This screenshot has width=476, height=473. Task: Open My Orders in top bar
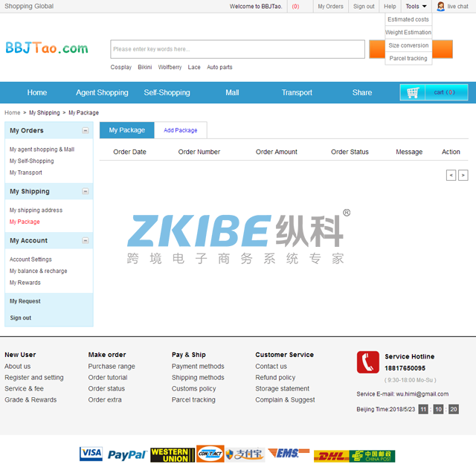pyautogui.click(x=330, y=7)
